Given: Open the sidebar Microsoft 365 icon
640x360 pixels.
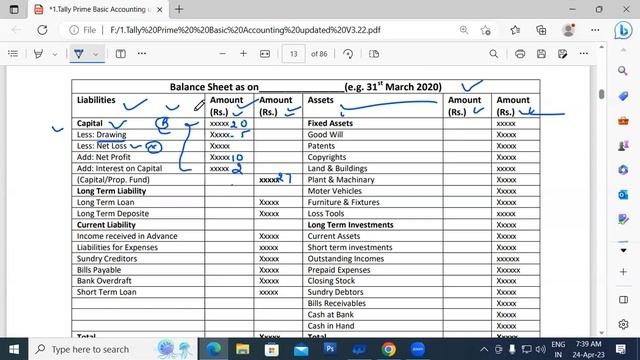Looking at the screenshot, I should tap(623, 169).
